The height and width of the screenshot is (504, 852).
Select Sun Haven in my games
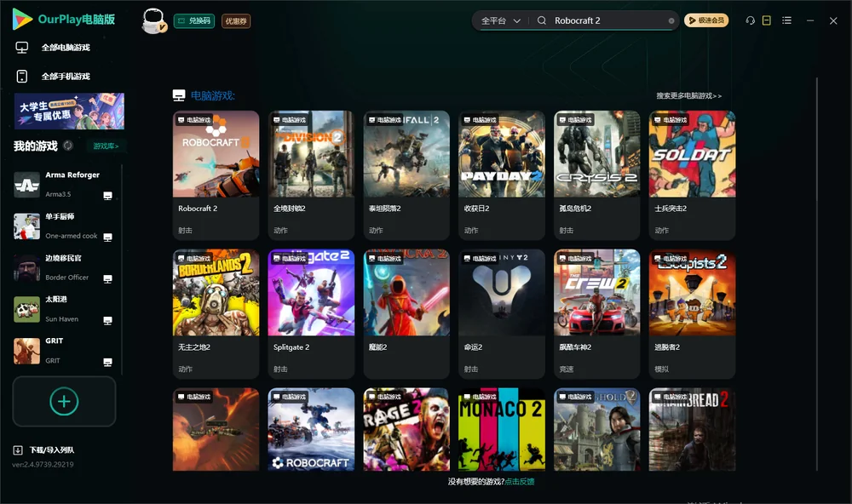[64, 309]
